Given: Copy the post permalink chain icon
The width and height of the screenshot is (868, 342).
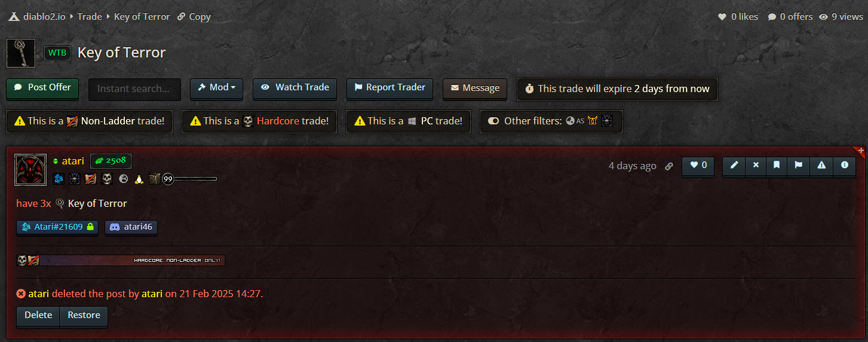Looking at the screenshot, I should [x=669, y=166].
